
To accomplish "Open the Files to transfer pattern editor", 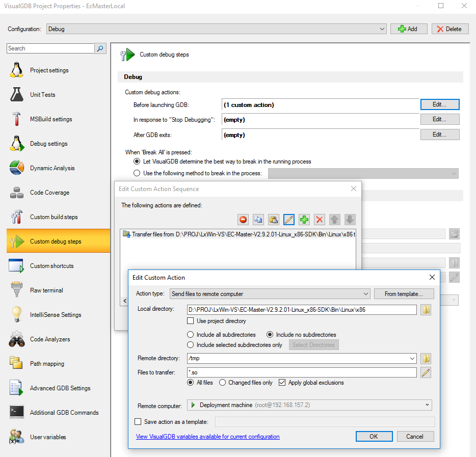I will tap(426, 372).
